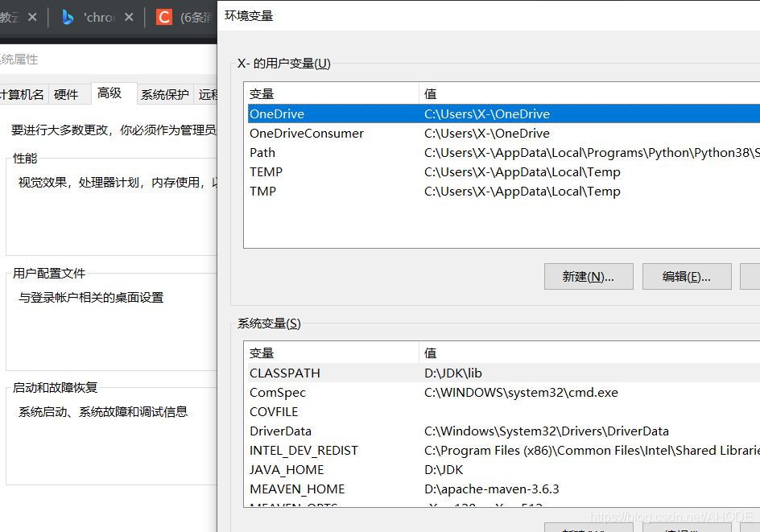
Task: Open the 系统保护 tab in System Properties
Action: tap(165, 94)
